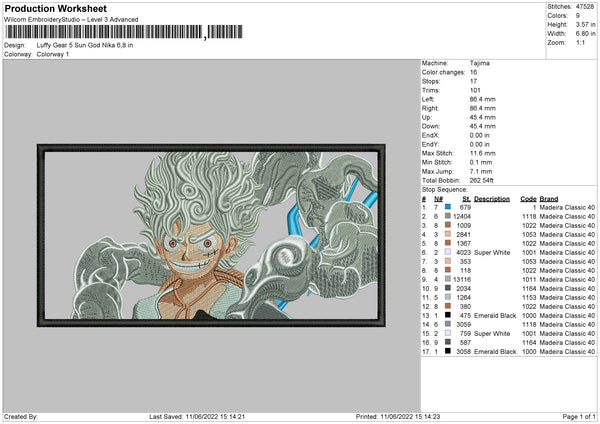Pick the peach swatch in stop row 4
Viewport: 600px width, 424px height.
448,234
